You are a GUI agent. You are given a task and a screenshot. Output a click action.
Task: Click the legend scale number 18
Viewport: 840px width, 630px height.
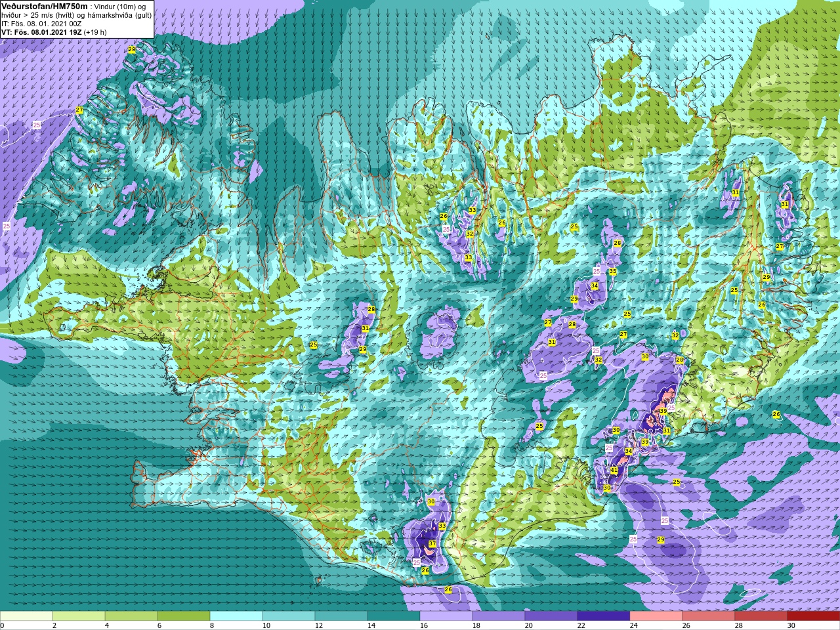(x=475, y=625)
